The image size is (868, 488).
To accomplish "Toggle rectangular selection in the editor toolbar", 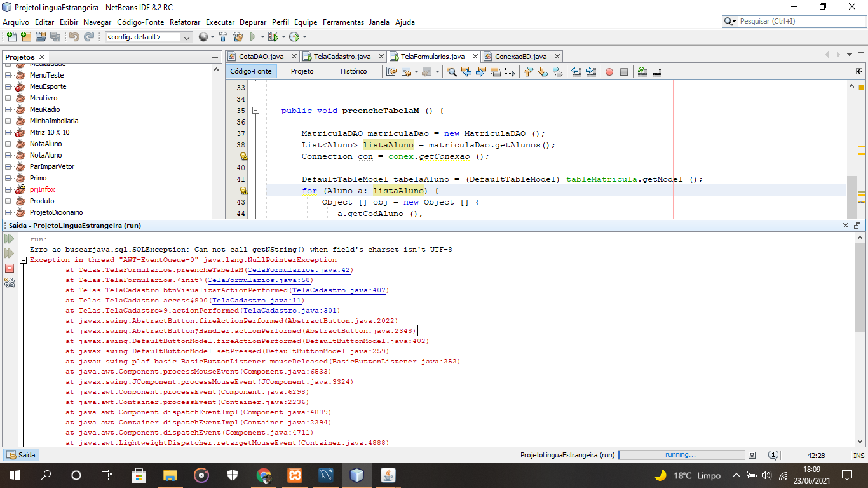I will [x=510, y=72].
